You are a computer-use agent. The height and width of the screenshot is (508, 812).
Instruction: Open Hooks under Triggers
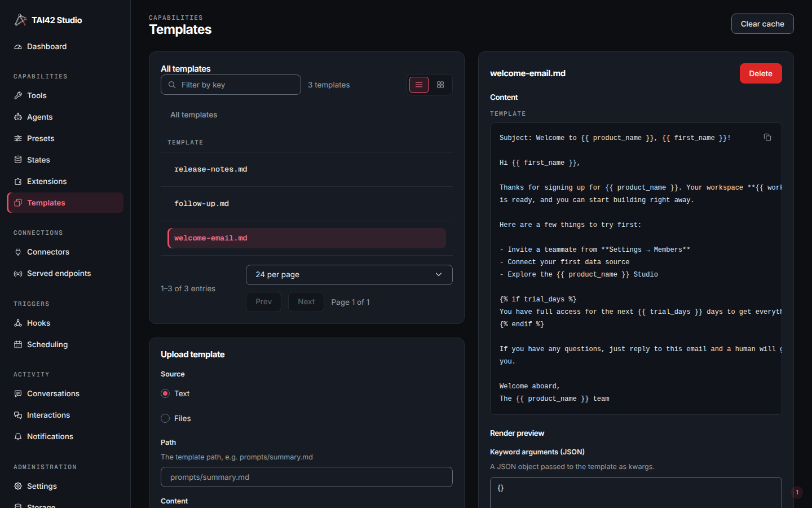65,323
